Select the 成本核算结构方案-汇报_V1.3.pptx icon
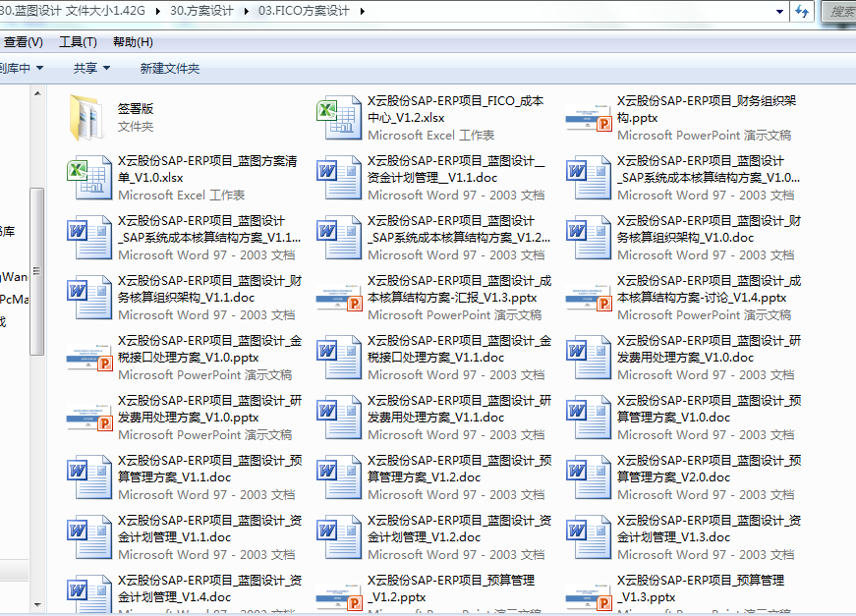 coord(339,298)
